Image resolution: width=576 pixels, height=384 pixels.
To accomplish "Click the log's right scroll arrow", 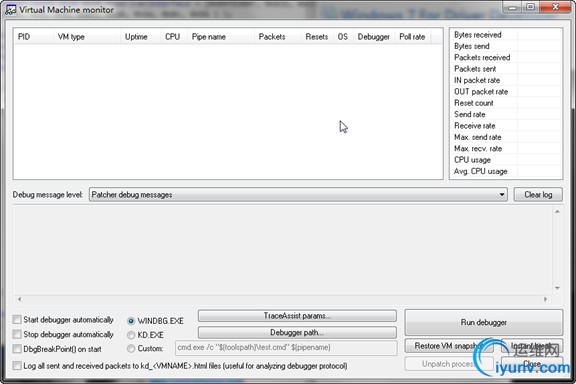I will [x=546, y=299].
